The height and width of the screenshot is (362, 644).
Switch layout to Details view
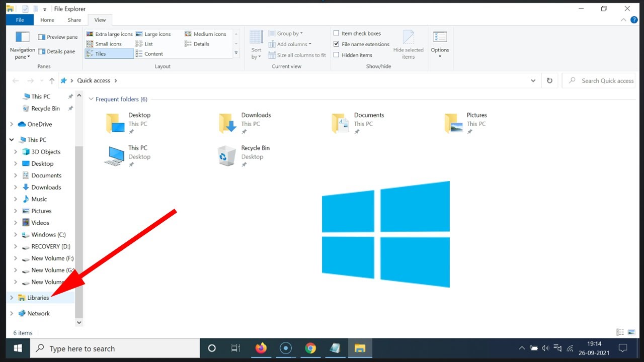pyautogui.click(x=197, y=44)
